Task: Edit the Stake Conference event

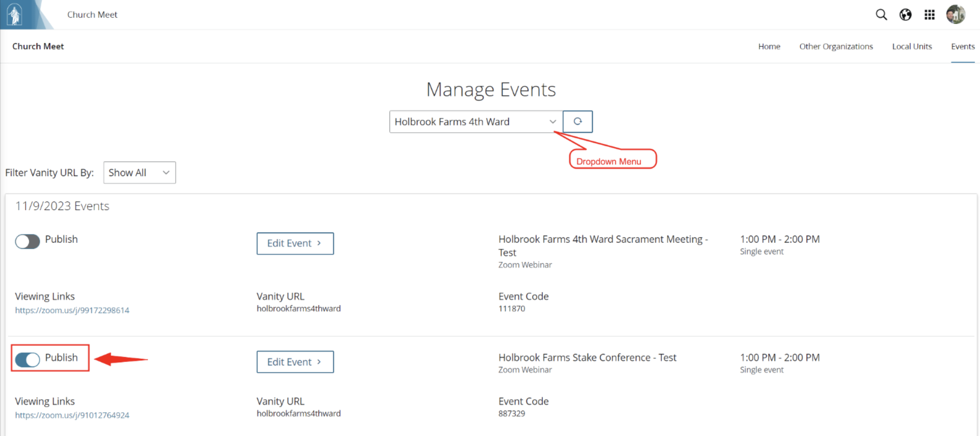Action: point(295,362)
